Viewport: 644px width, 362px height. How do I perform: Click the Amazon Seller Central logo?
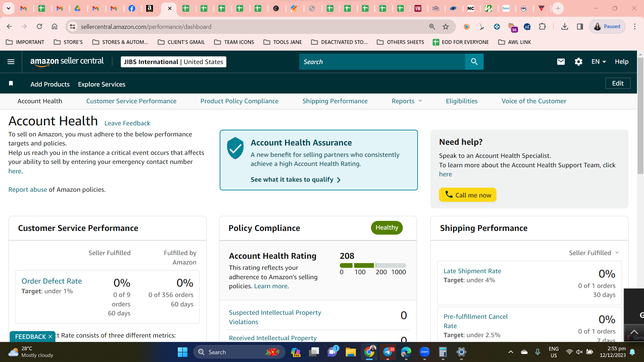[67, 62]
